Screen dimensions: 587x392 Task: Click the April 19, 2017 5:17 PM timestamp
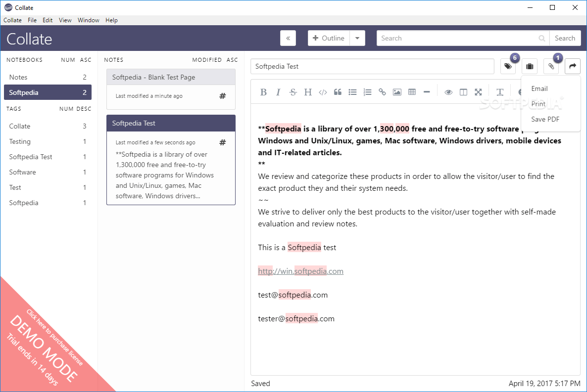pos(545,384)
